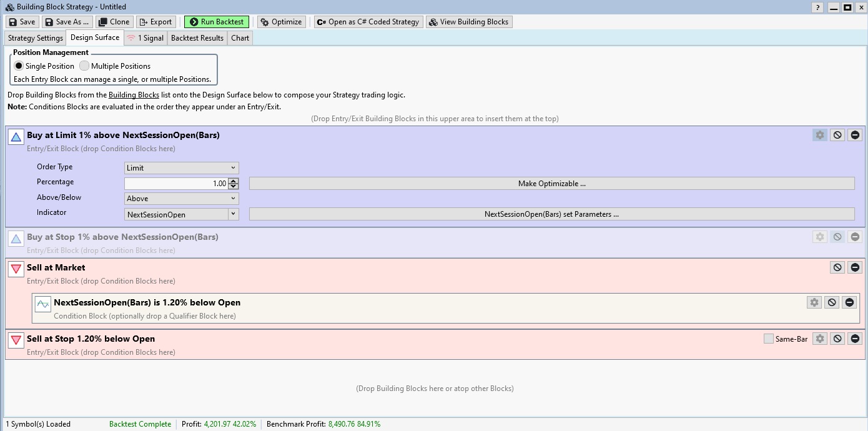Select the Multiple Positions radio button
868x431 pixels.
[84, 66]
